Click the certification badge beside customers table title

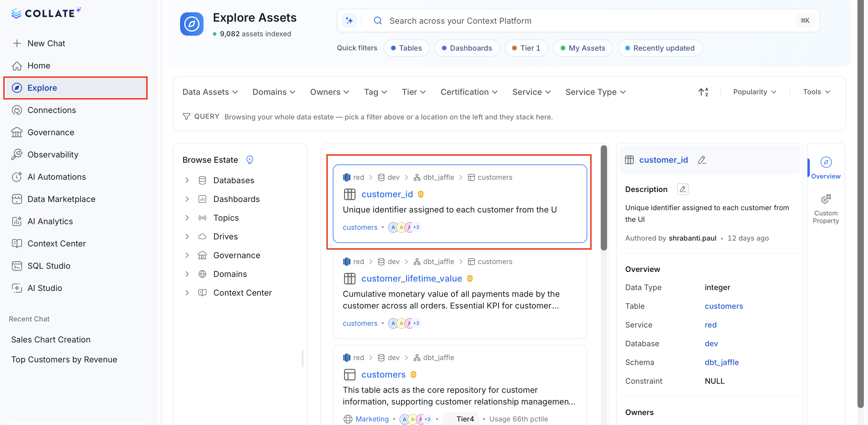414,374
